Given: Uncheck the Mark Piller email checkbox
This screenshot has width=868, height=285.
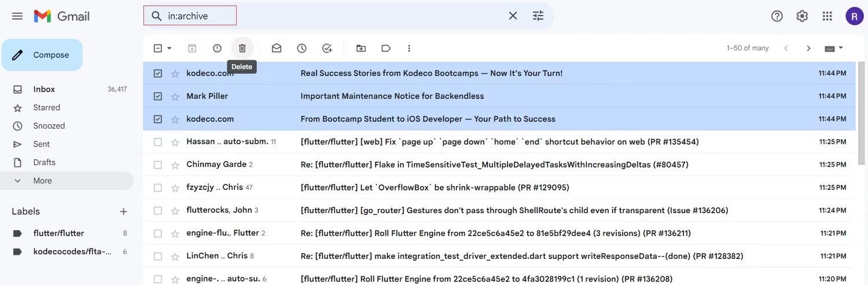Looking at the screenshot, I should click(158, 96).
